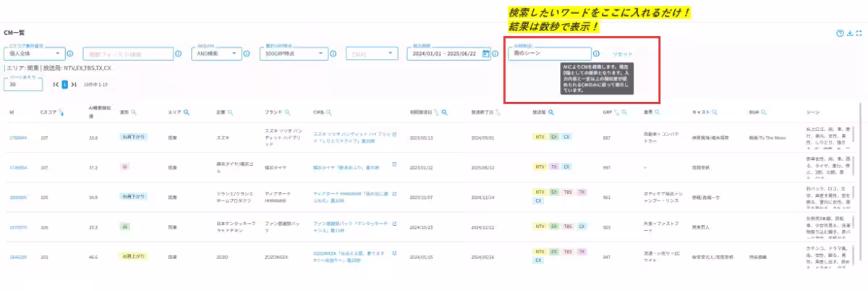Open the ディアボーテ HIMAWARI CM name link
868x291 pixels.
[x=351, y=196]
